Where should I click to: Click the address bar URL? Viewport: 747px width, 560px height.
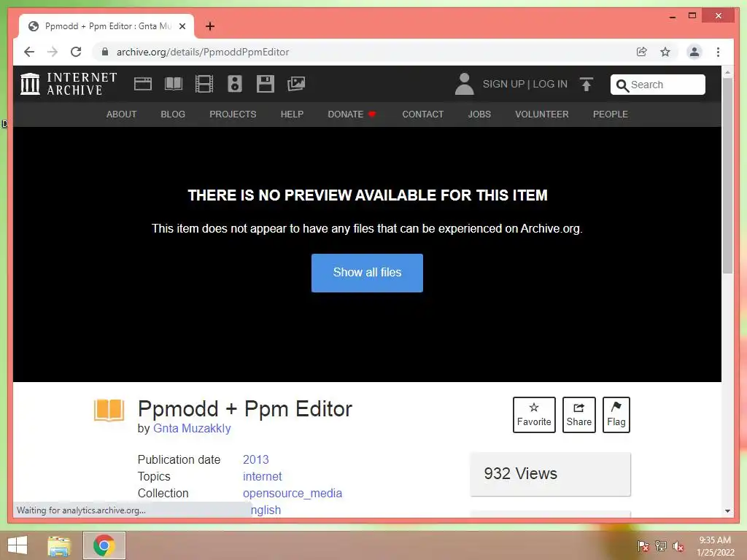[x=203, y=52]
